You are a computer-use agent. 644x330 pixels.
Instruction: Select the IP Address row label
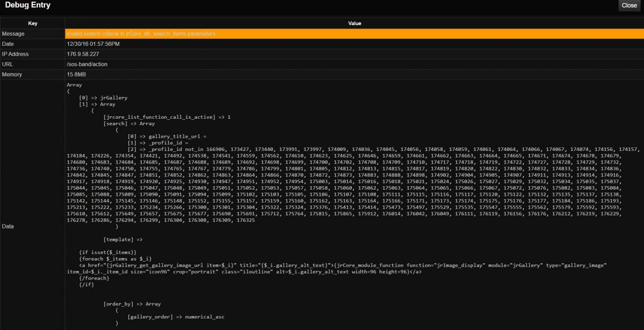[16, 54]
